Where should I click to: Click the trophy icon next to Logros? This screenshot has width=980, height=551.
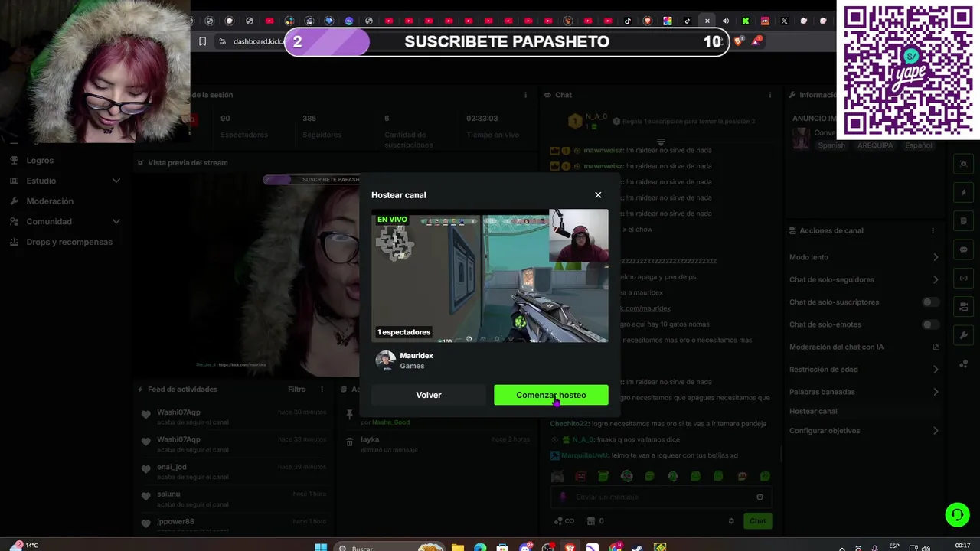pyautogui.click(x=14, y=160)
